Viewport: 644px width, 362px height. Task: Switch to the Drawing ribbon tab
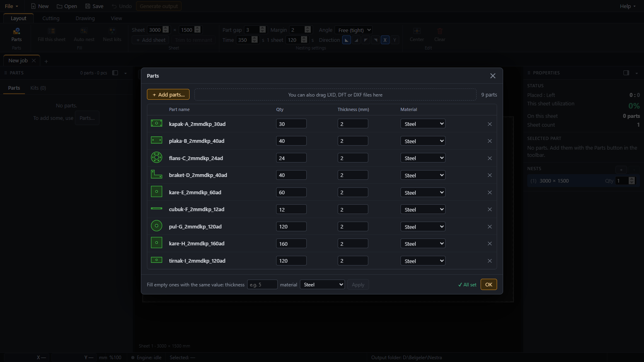click(x=85, y=18)
